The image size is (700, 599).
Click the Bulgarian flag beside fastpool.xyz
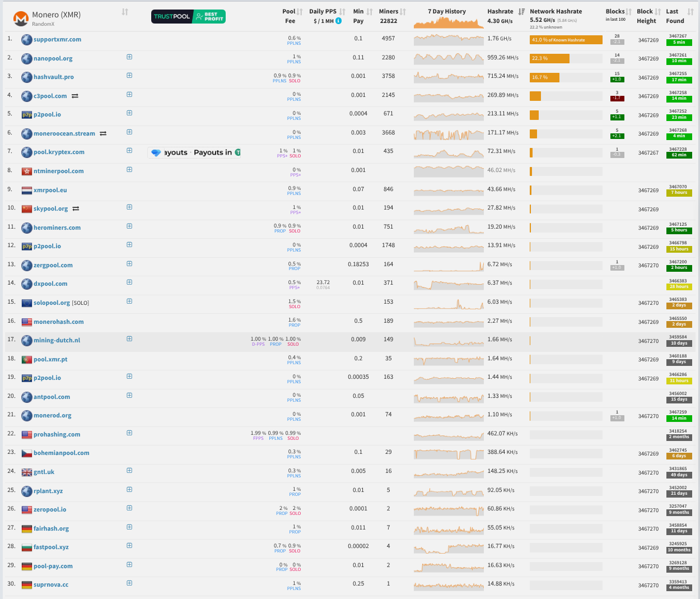(x=26, y=547)
